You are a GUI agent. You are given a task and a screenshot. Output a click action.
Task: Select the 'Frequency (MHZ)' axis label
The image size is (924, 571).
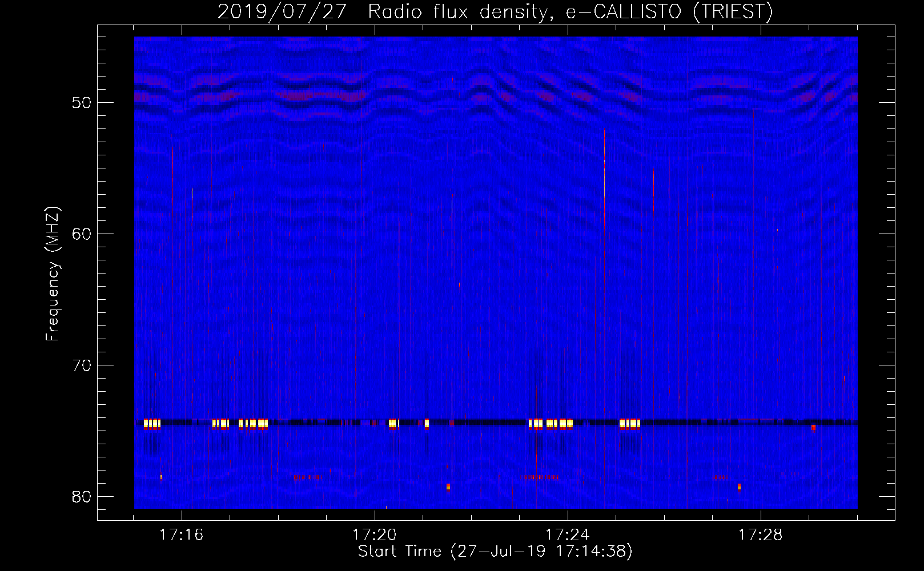[x=53, y=274]
